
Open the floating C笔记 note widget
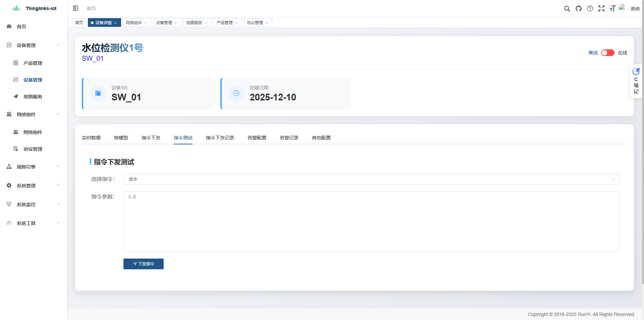[x=636, y=81]
